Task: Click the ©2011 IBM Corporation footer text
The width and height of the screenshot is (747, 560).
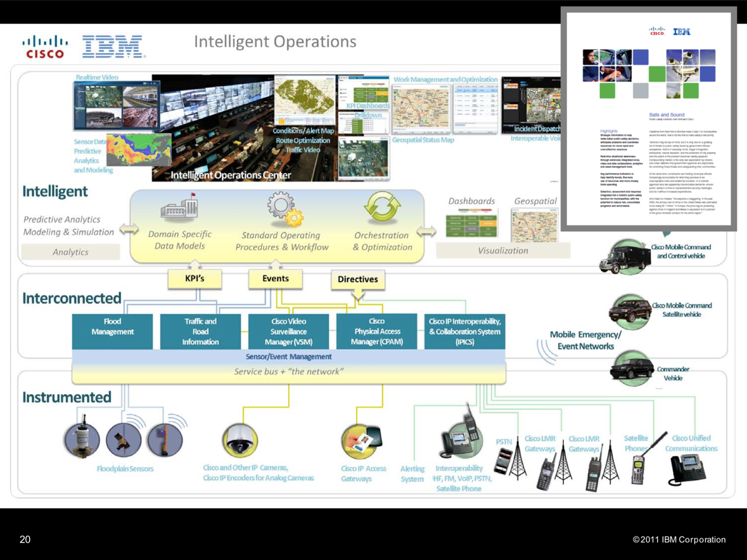Action: click(x=679, y=540)
